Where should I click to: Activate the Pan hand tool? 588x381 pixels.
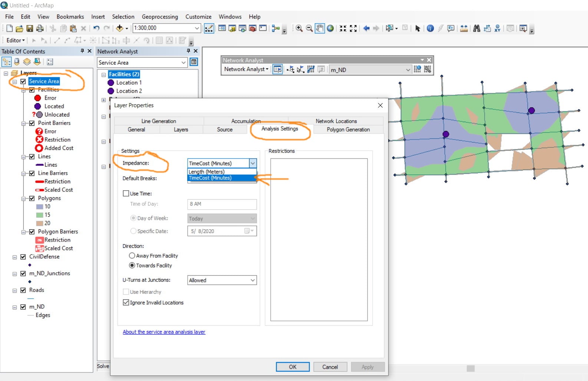pyautogui.click(x=320, y=28)
